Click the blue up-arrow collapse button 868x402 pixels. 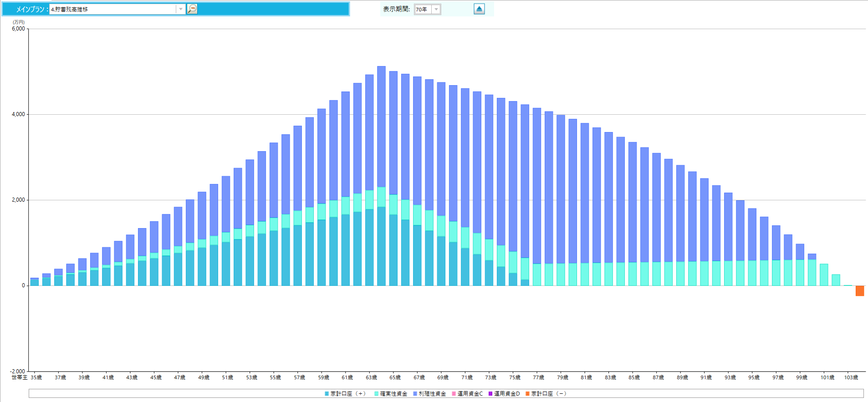tap(479, 9)
